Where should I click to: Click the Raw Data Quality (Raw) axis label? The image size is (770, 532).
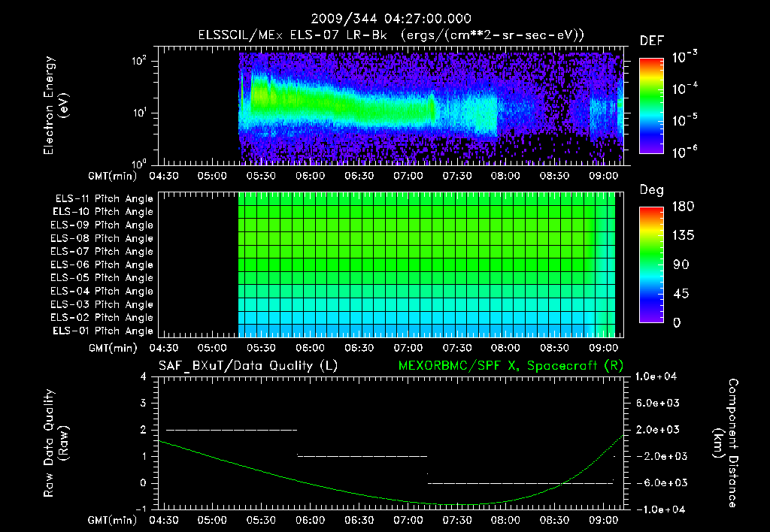(x=56, y=443)
